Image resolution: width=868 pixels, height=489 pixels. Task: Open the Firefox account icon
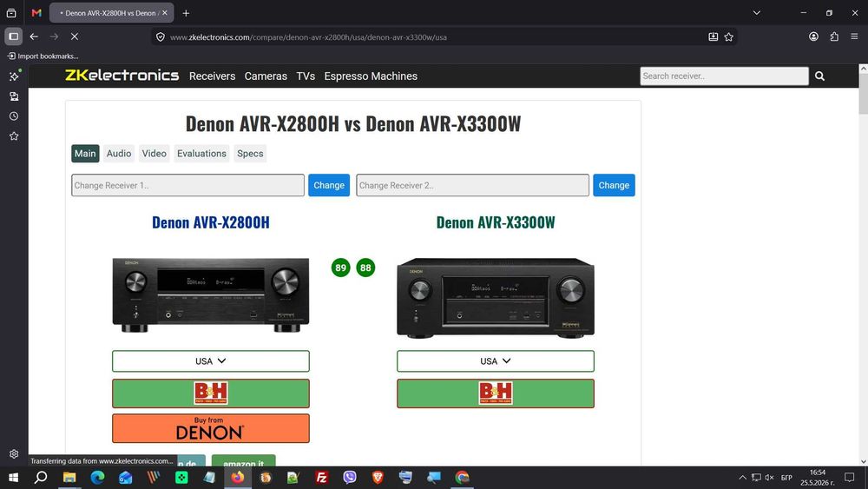pos(813,36)
